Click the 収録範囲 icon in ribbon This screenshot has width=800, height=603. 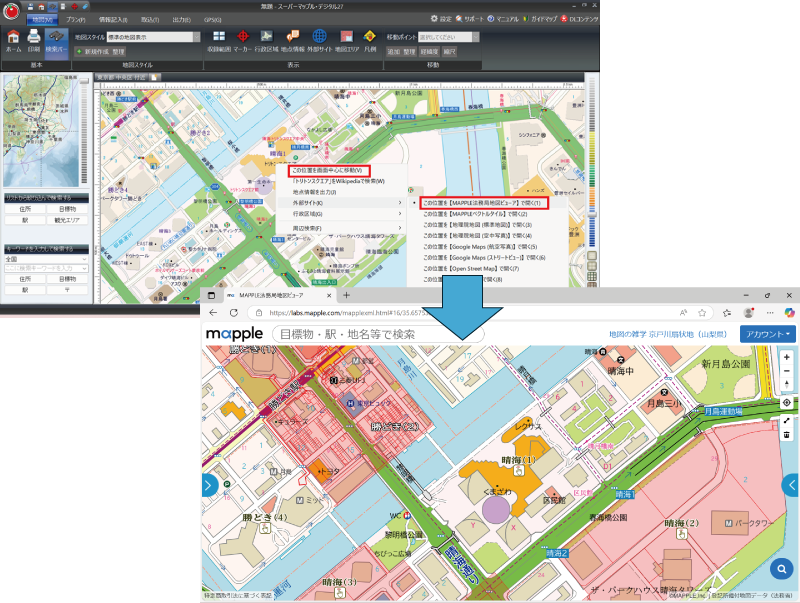click(219, 40)
